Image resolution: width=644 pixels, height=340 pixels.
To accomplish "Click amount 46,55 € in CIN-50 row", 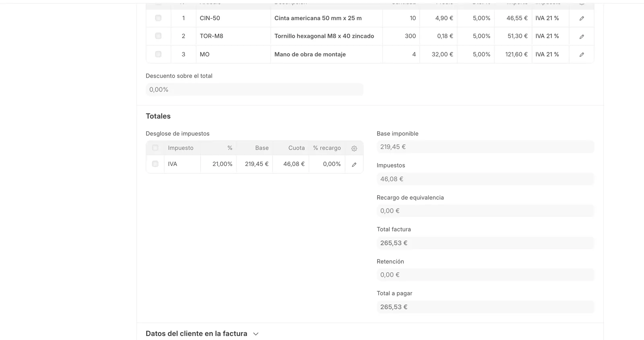I will (x=517, y=18).
